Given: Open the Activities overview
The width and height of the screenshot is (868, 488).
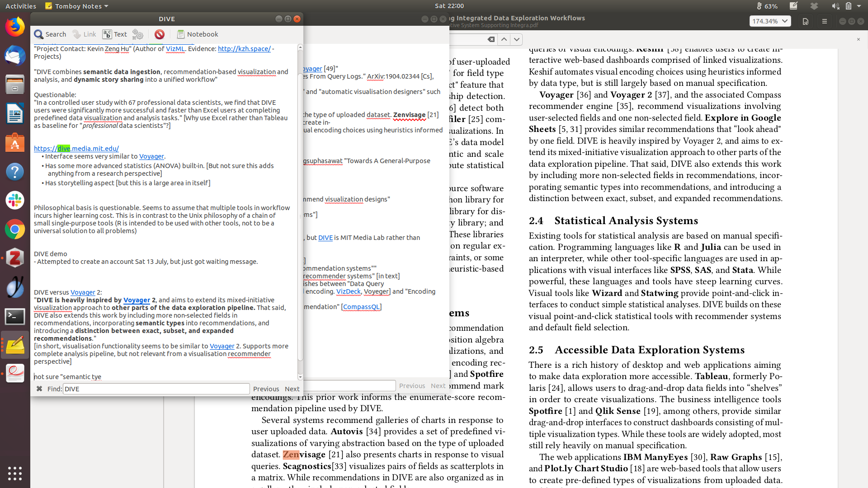Looking at the screenshot, I should pos(21,6).
